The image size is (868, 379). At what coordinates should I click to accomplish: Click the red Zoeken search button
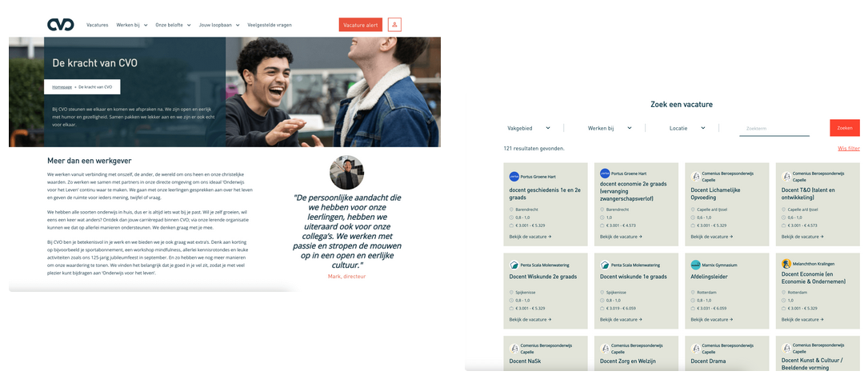coord(844,128)
